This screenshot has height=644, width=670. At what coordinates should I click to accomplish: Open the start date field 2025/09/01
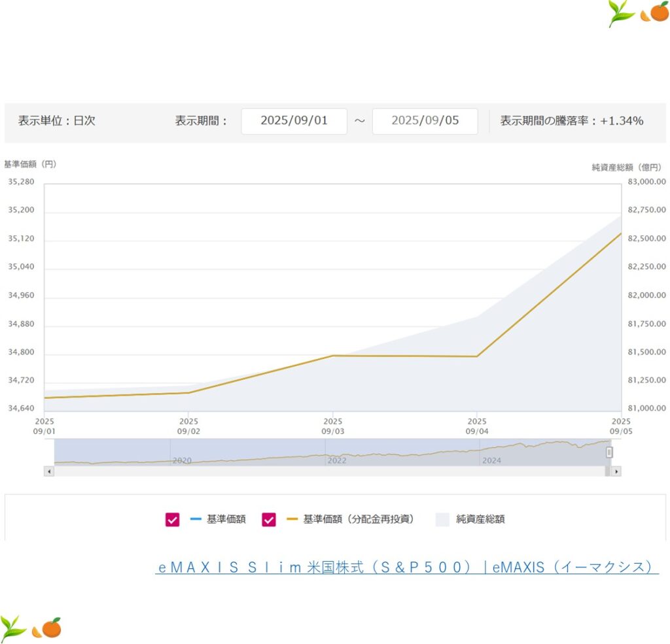294,121
